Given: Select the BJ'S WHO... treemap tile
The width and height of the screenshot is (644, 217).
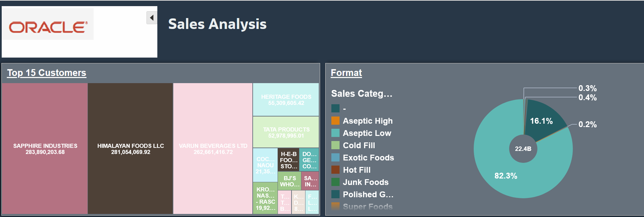Looking at the screenshot, I should click(x=289, y=181).
